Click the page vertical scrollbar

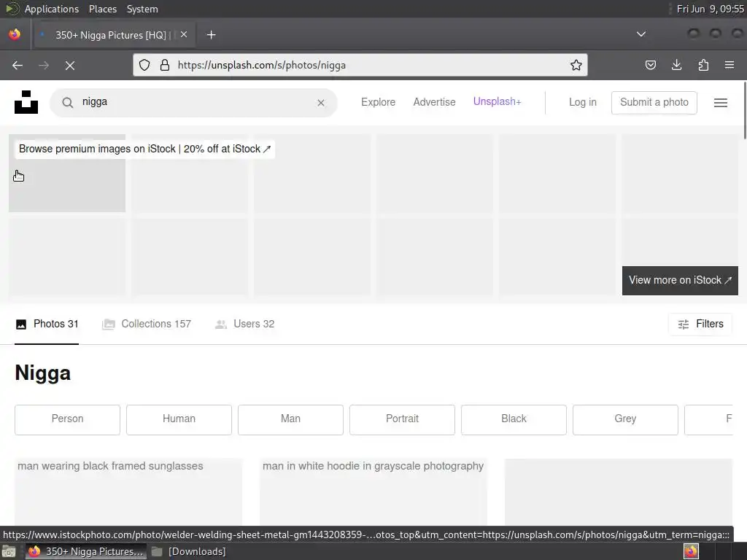(x=744, y=111)
